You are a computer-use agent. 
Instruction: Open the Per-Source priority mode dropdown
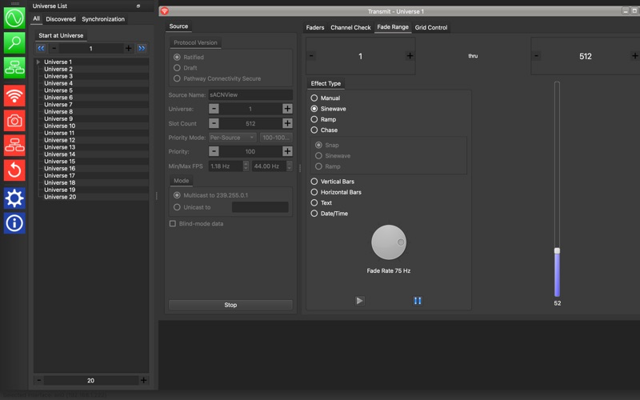point(233,138)
